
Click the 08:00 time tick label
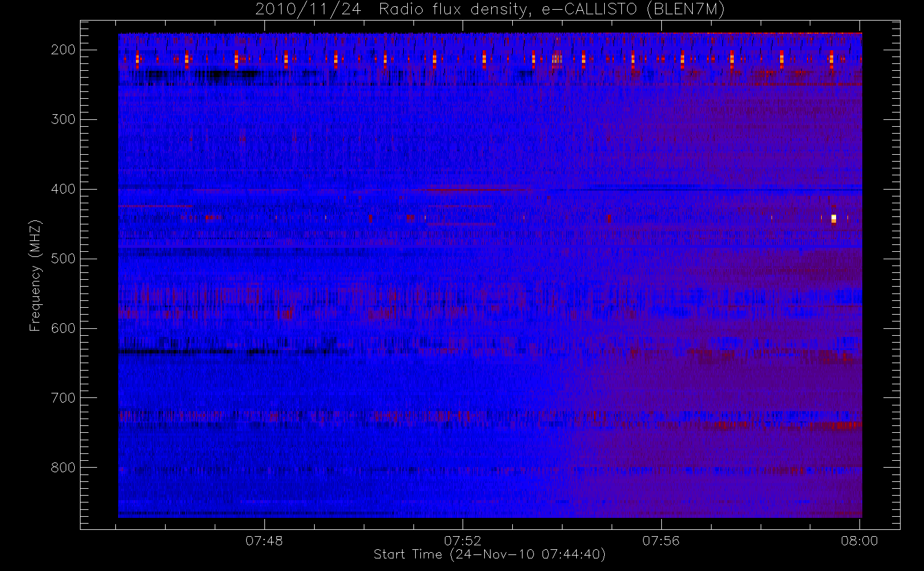pyautogui.click(x=859, y=541)
